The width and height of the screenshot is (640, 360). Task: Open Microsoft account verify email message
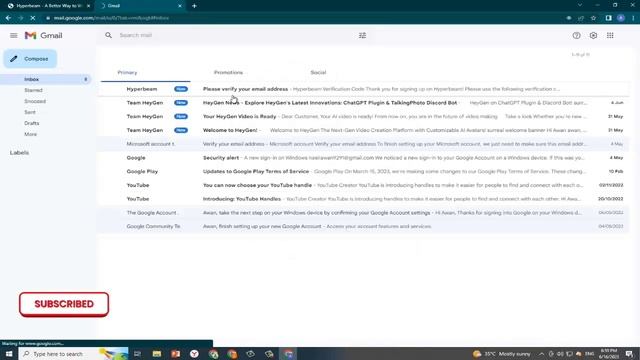363,144
